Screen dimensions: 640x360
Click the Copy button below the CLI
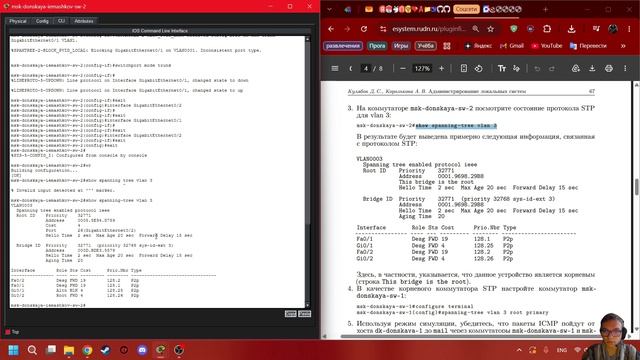(291, 313)
